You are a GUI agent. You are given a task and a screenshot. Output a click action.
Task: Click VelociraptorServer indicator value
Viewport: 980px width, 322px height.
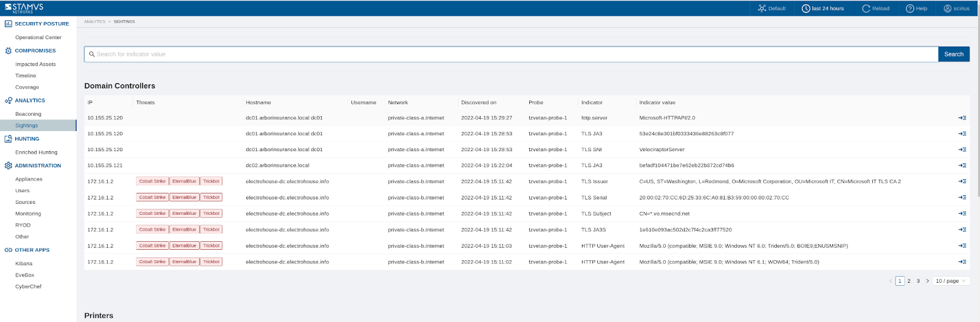[x=662, y=149]
